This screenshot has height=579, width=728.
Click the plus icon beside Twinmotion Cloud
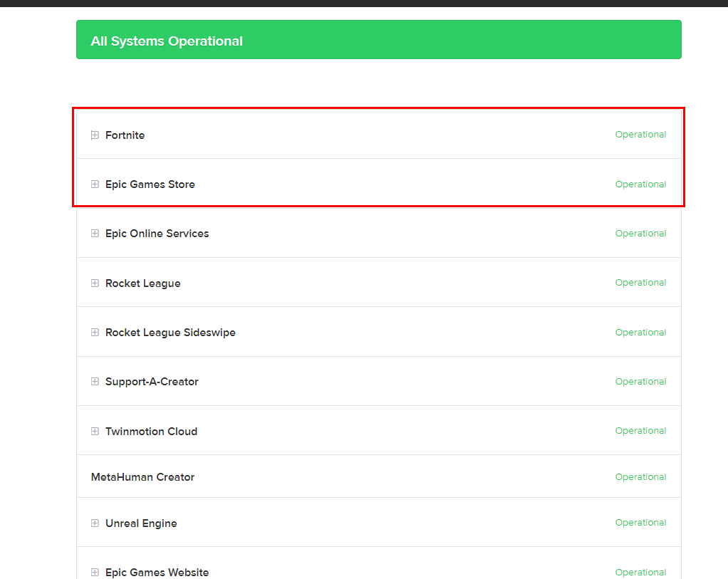click(95, 431)
